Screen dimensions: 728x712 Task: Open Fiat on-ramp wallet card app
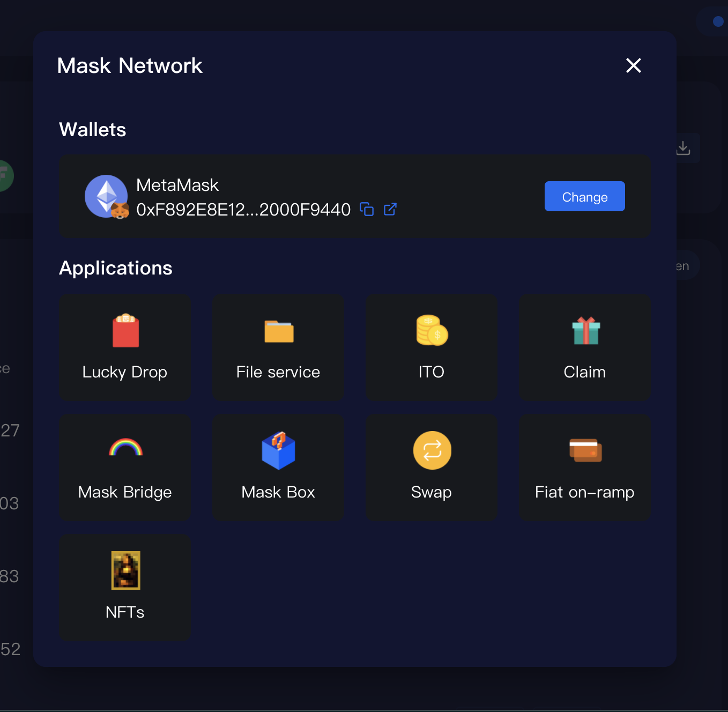pyautogui.click(x=585, y=467)
